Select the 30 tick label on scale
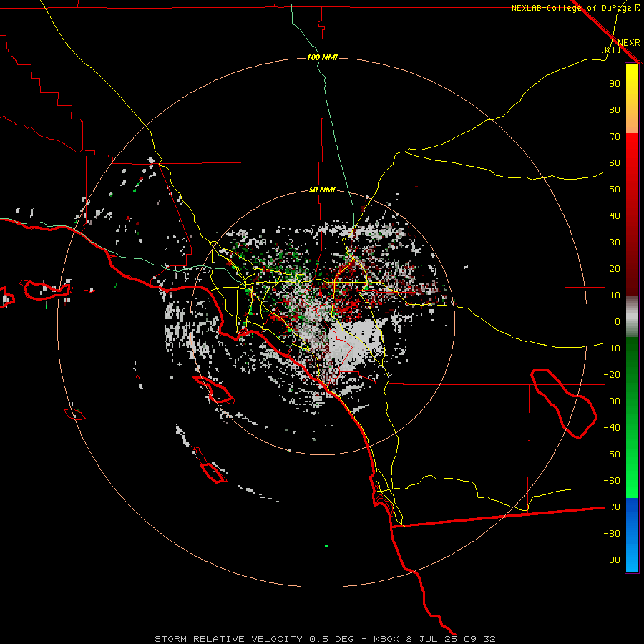Screen dimensions: 644x644 [x=615, y=243]
